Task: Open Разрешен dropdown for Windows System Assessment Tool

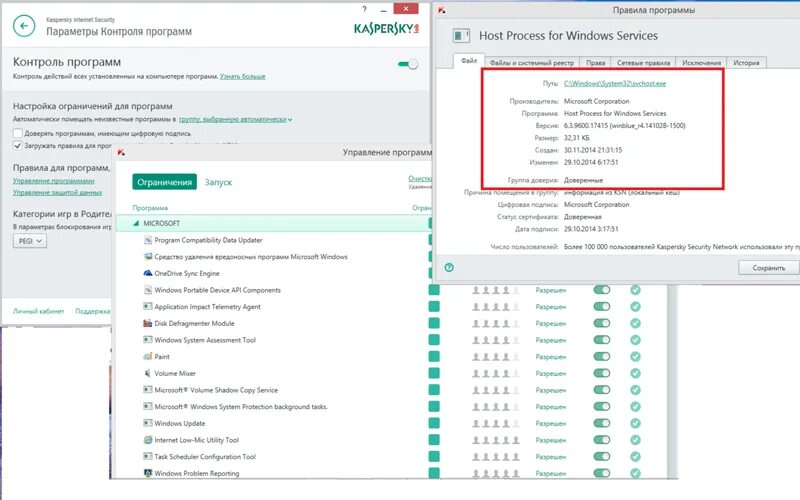Action: click(551, 340)
